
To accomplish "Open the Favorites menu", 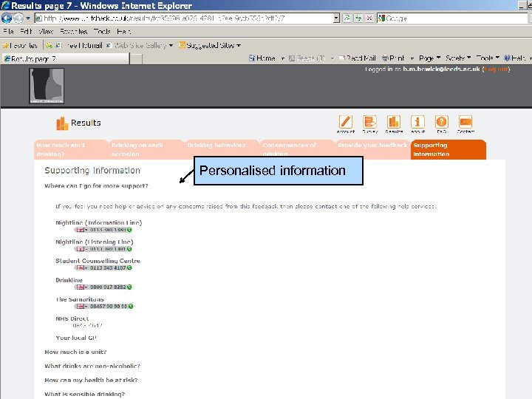I will tap(74, 32).
